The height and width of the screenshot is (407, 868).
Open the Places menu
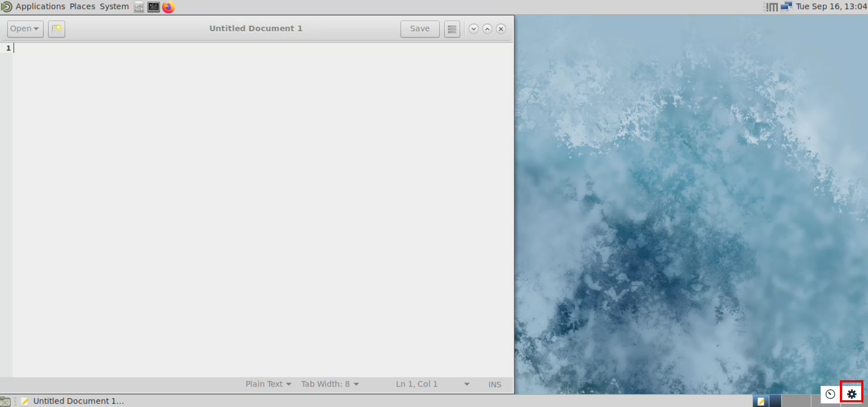point(82,6)
